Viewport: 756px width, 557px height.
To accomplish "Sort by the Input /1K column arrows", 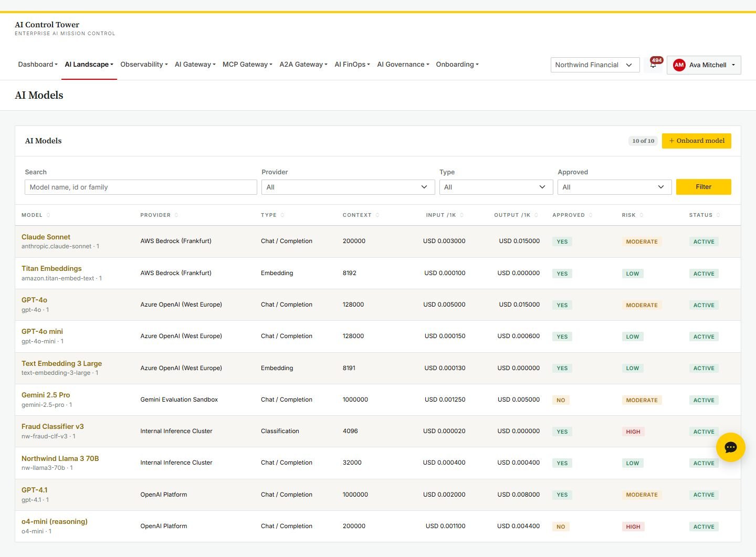I will [462, 215].
